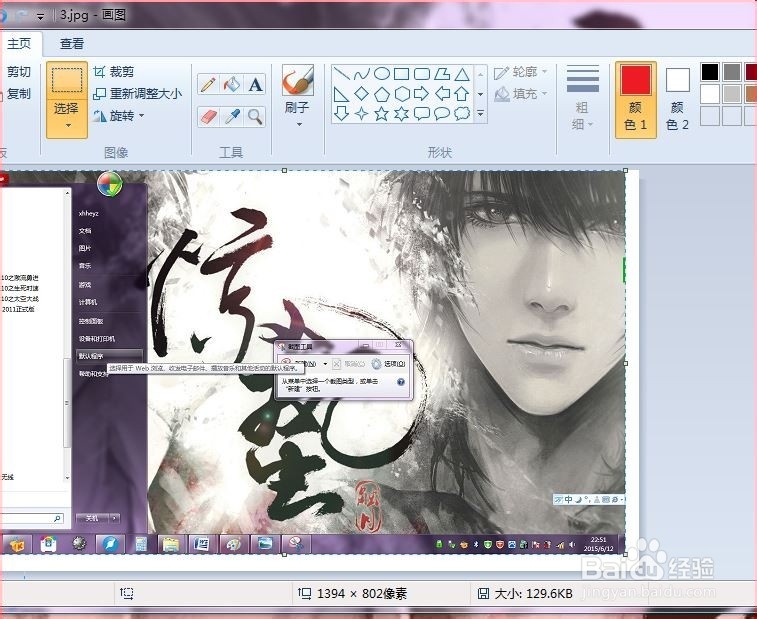Move the Shapes gallery down one row
Screen dimensions: 757x619
click(x=480, y=94)
